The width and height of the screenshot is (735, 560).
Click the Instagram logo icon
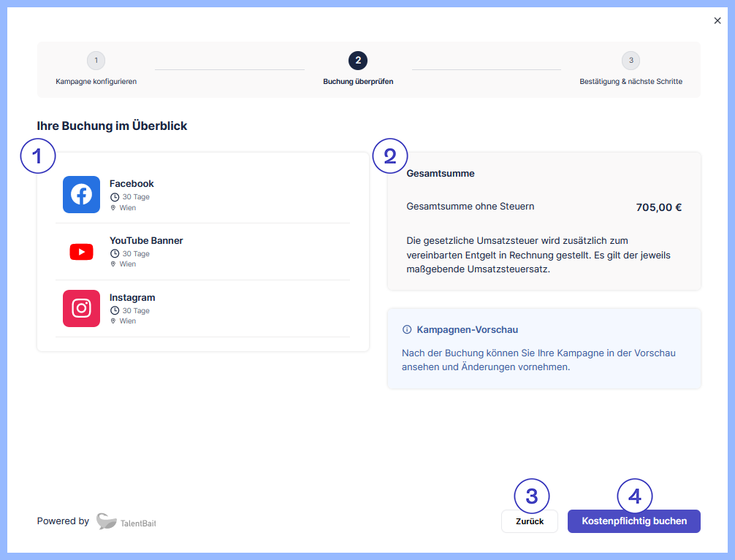tap(81, 308)
